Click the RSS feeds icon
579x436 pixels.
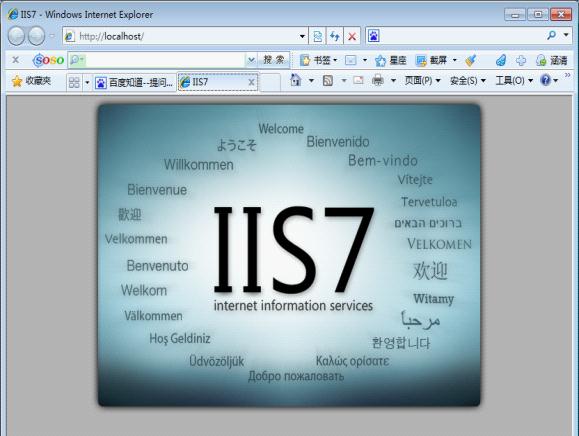pyautogui.click(x=328, y=80)
